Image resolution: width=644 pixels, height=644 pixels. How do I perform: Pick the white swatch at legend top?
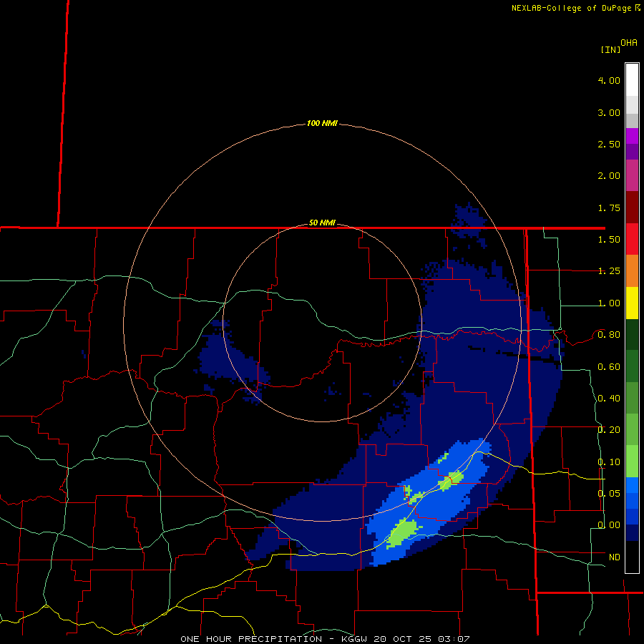[632, 79]
